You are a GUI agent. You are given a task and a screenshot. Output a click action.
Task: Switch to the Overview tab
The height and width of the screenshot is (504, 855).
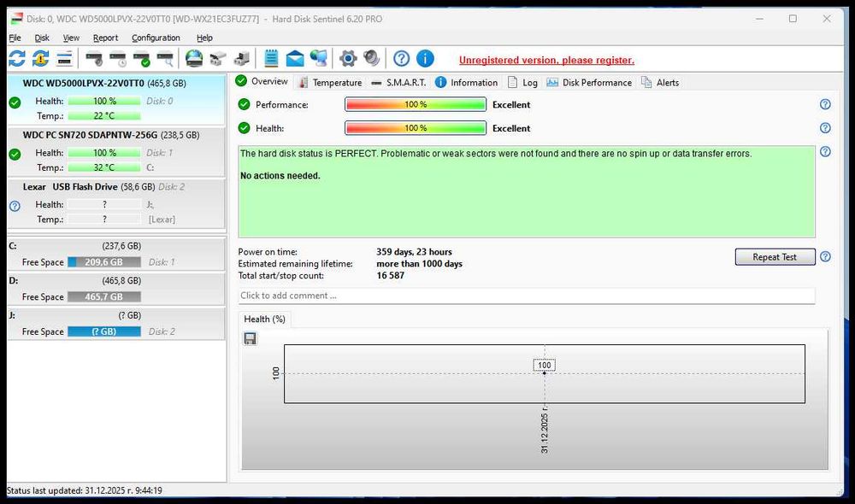coord(262,81)
